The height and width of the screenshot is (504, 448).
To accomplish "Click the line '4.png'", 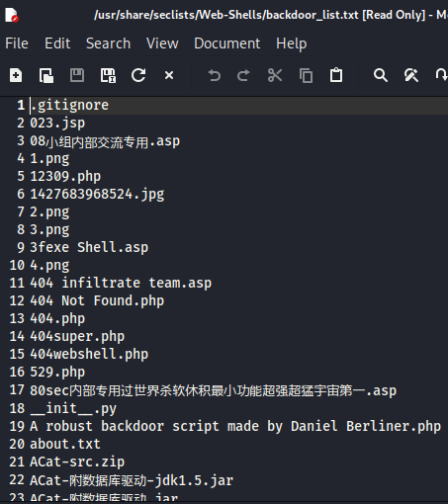I will [x=49, y=266].
